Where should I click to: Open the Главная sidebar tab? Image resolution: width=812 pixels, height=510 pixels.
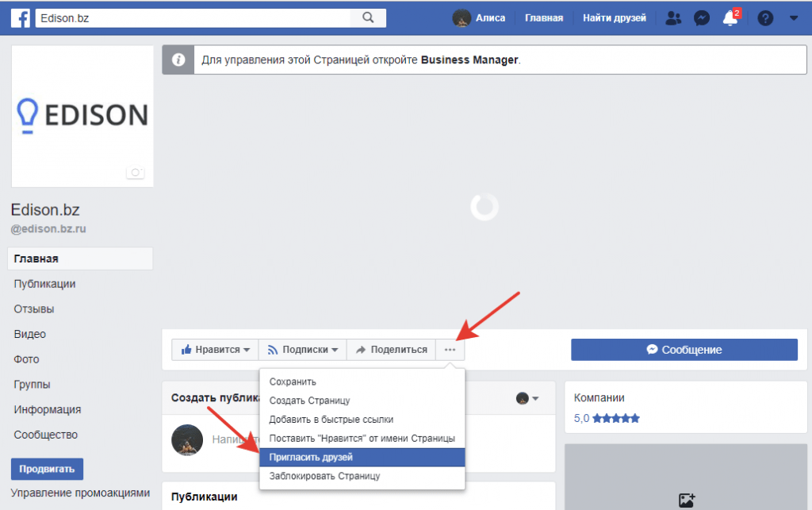tap(80, 259)
